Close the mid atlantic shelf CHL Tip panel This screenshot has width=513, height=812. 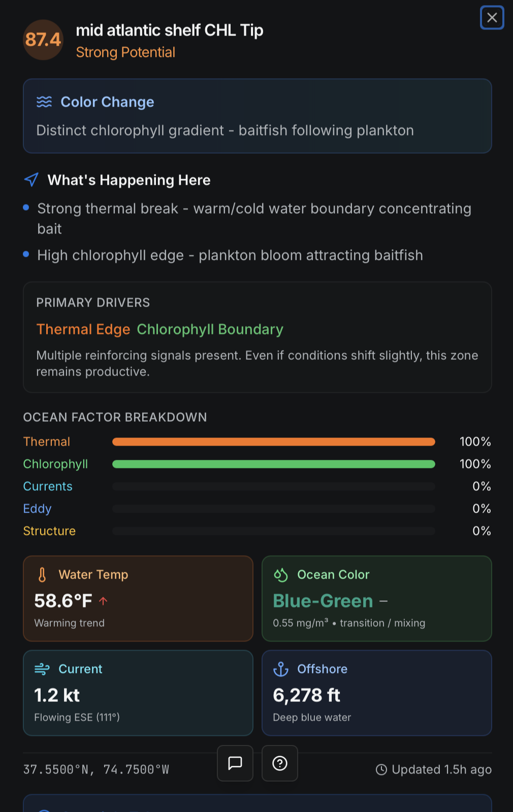pyautogui.click(x=491, y=18)
